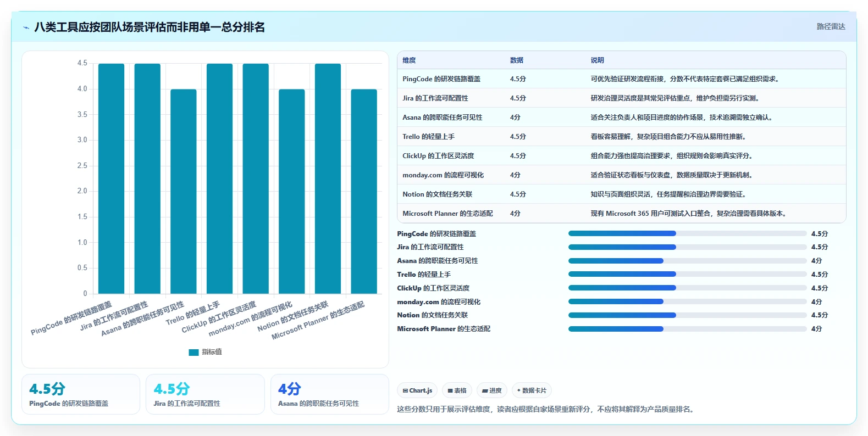Click x-axis label Microsoft Planner 的生态适配
Screen dimensions: 868x436
pos(318,320)
